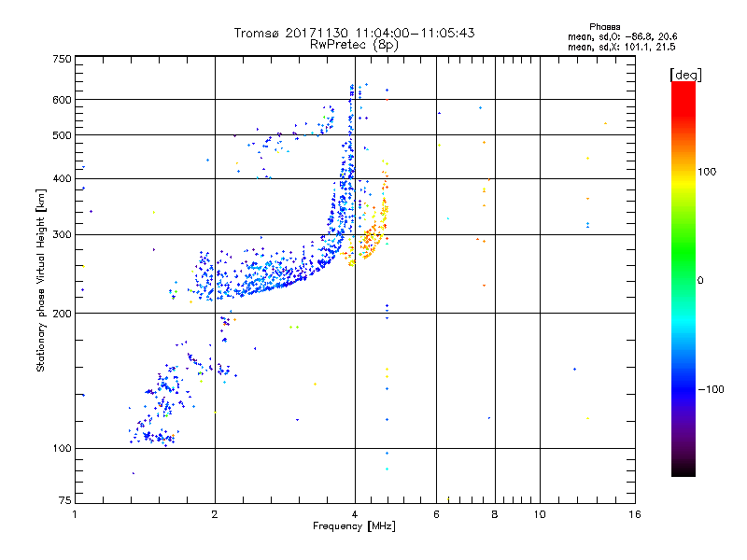Click the x-axis tick label '10'
Image resolution: width=747 pixels, height=560 pixels.
540,514
